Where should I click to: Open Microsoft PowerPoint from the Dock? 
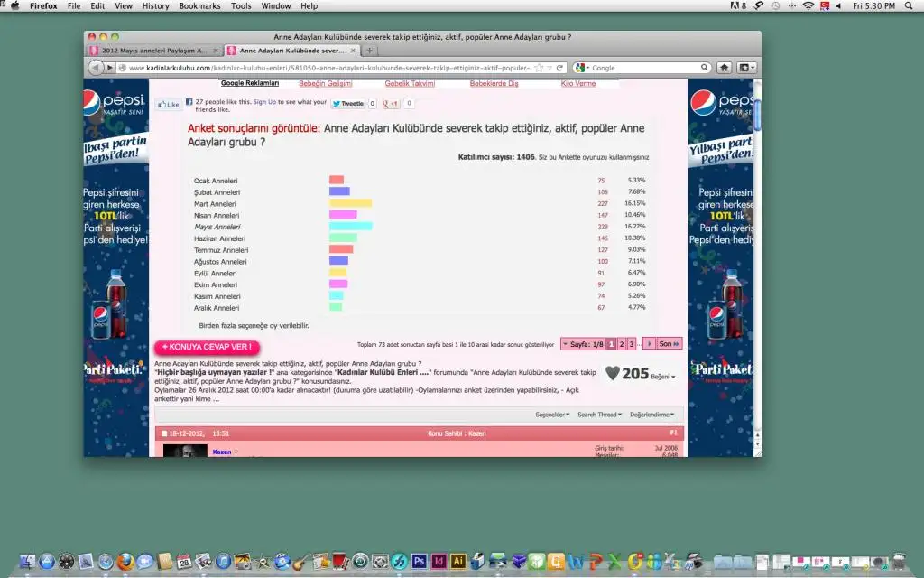tap(596, 562)
